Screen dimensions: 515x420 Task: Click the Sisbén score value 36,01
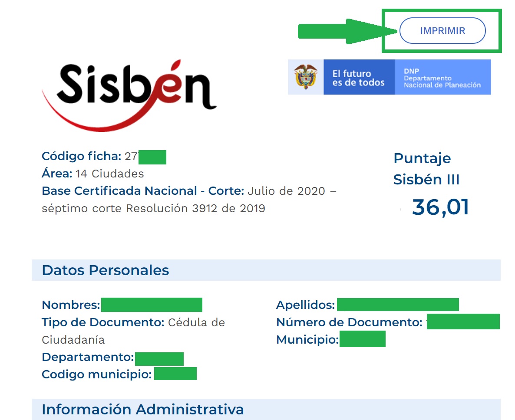tap(440, 207)
